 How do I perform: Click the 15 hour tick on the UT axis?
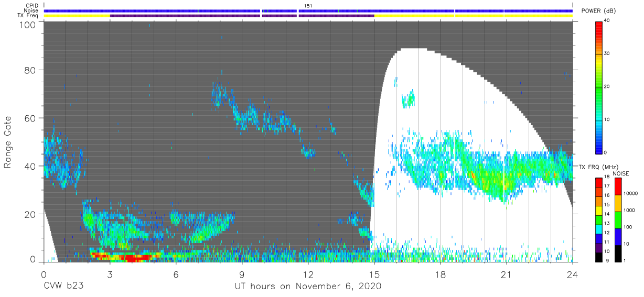coord(374,273)
